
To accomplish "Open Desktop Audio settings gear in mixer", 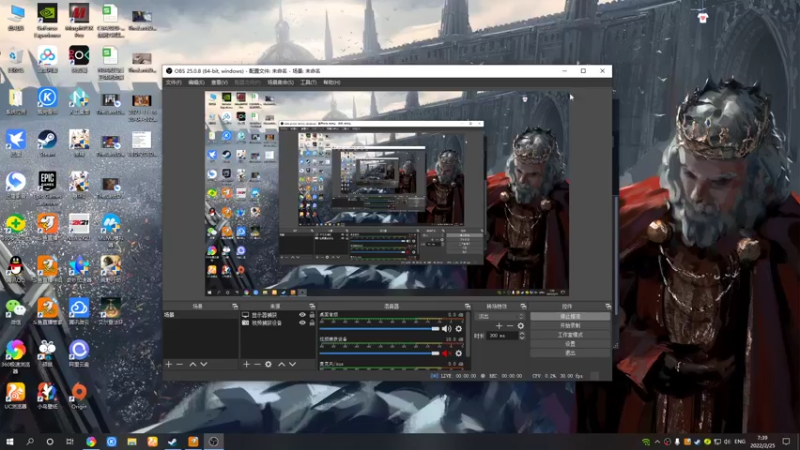I will 458,329.
